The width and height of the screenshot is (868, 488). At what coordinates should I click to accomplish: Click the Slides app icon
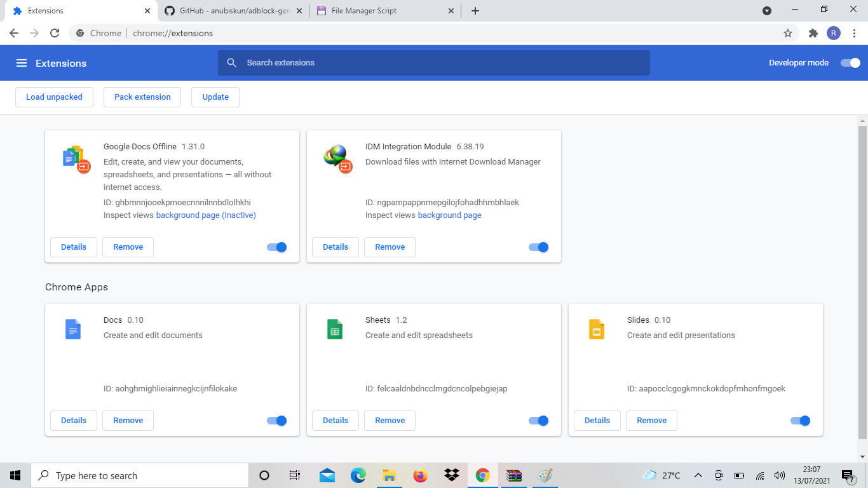tap(597, 329)
